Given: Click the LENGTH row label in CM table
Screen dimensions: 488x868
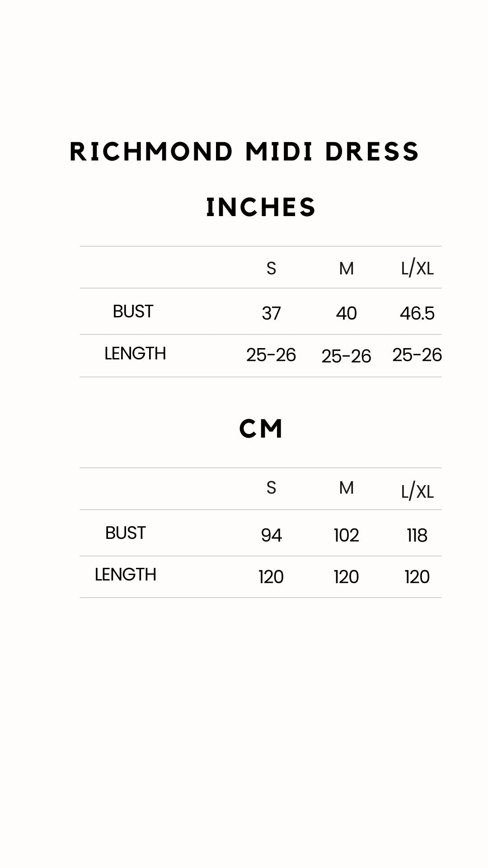Looking at the screenshot, I should [x=125, y=575].
